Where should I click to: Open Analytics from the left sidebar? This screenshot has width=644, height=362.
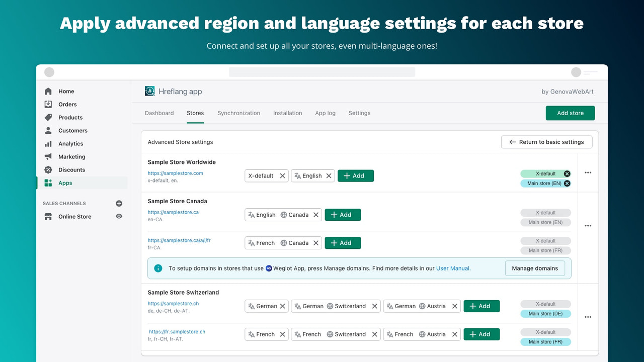48,143
